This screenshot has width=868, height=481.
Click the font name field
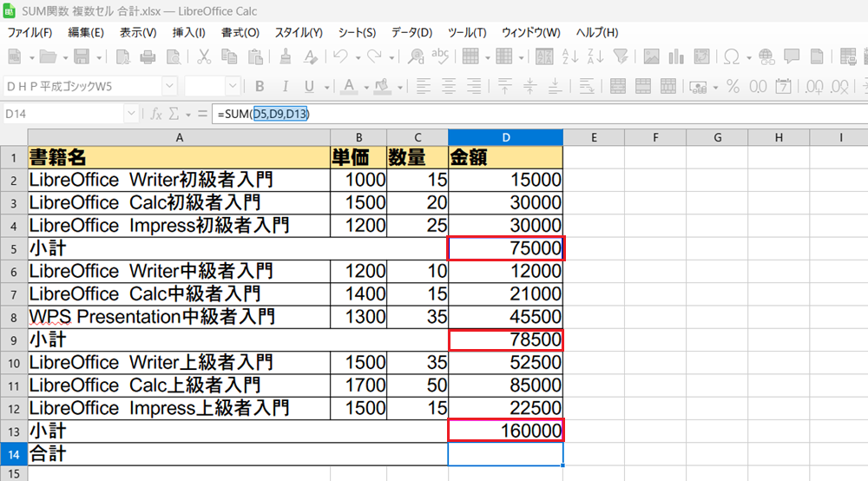83,86
